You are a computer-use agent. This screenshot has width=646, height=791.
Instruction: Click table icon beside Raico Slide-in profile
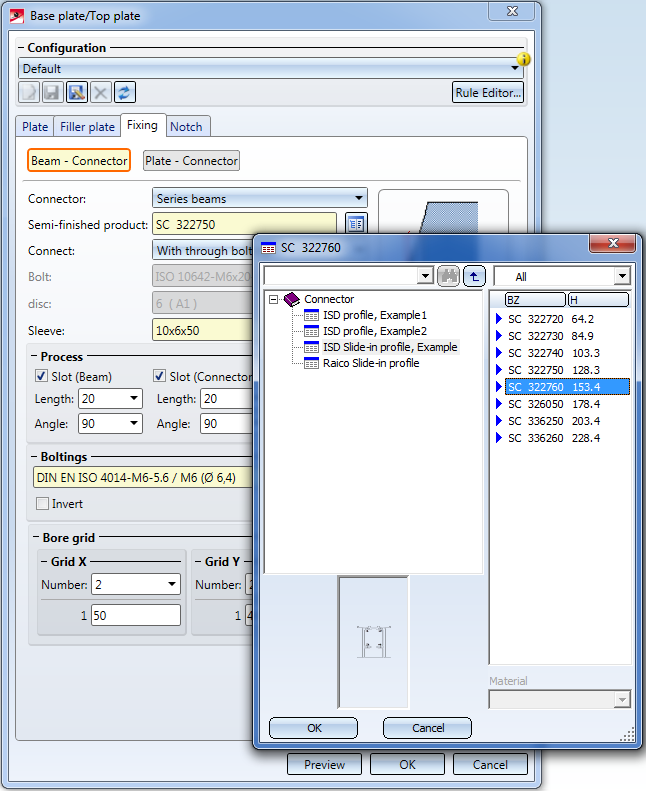pos(312,363)
